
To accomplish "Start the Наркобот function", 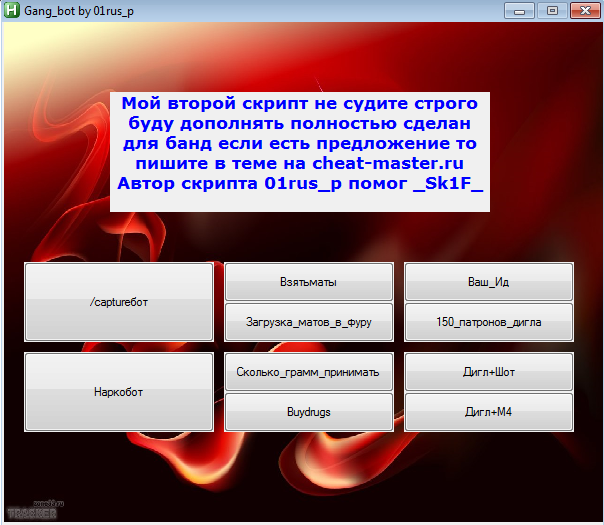I will 118,392.
